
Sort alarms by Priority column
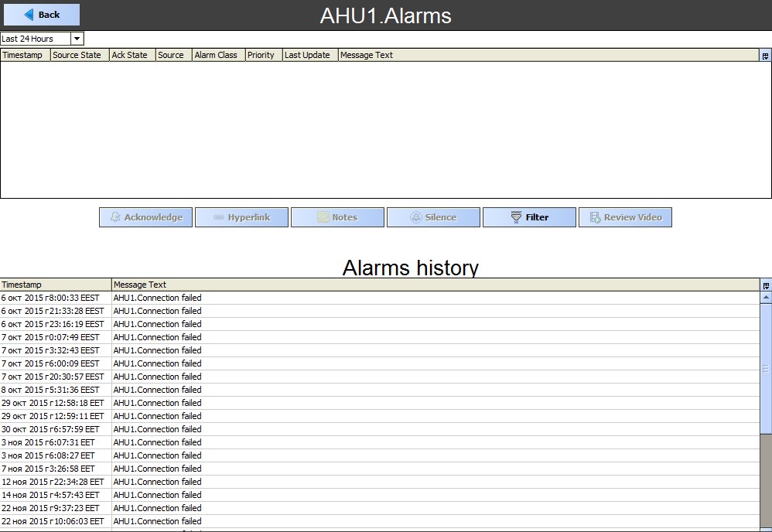click(x=264, y=55)
